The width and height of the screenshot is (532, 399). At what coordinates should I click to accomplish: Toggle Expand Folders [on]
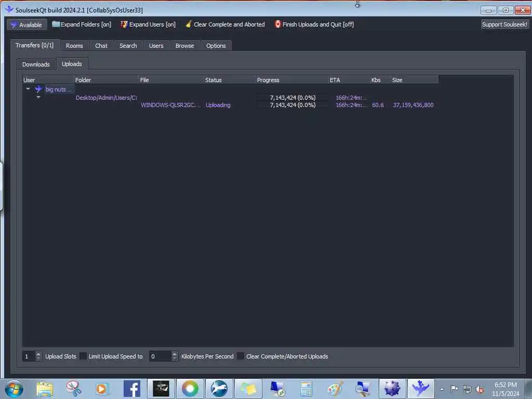point(82,24)
